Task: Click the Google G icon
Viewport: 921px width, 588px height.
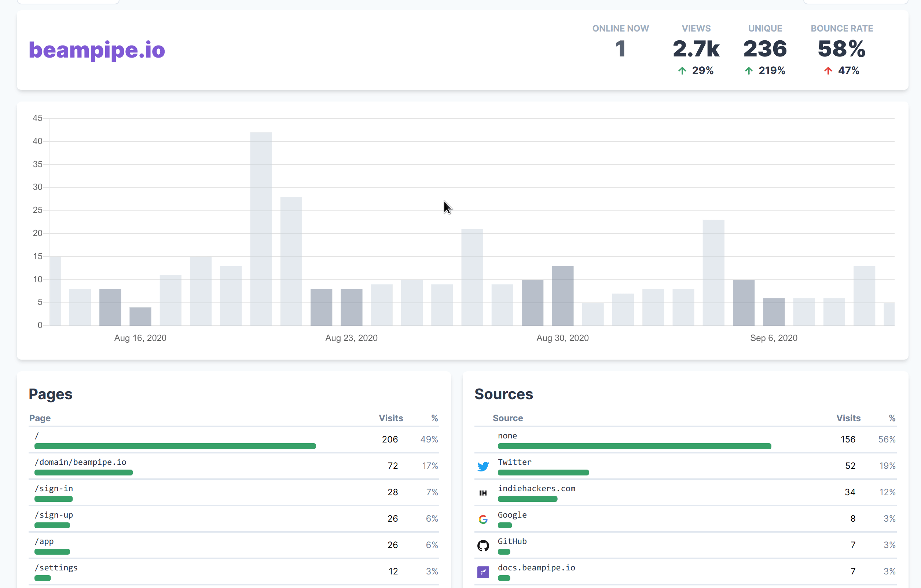Action: pyautogui.click(x=483, y=519)
